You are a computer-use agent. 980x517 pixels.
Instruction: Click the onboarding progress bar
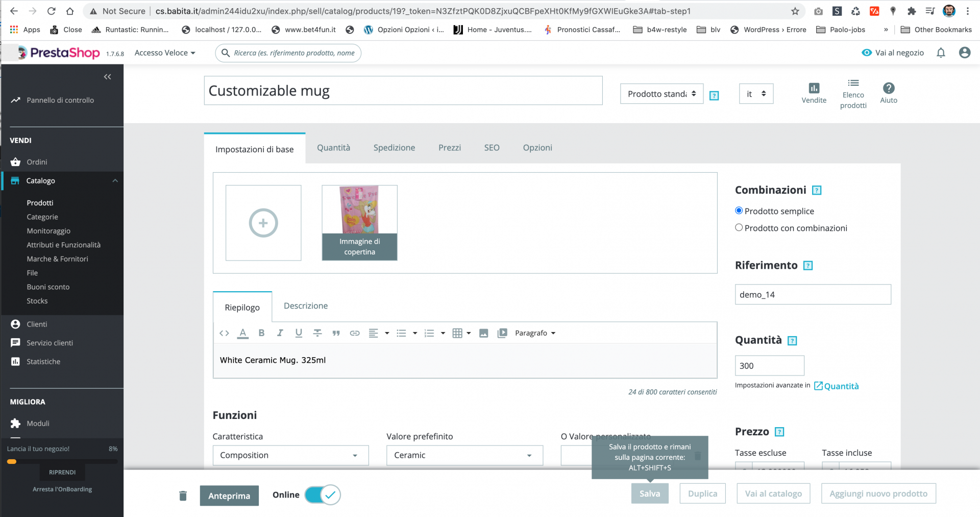[x=62, y=461]
